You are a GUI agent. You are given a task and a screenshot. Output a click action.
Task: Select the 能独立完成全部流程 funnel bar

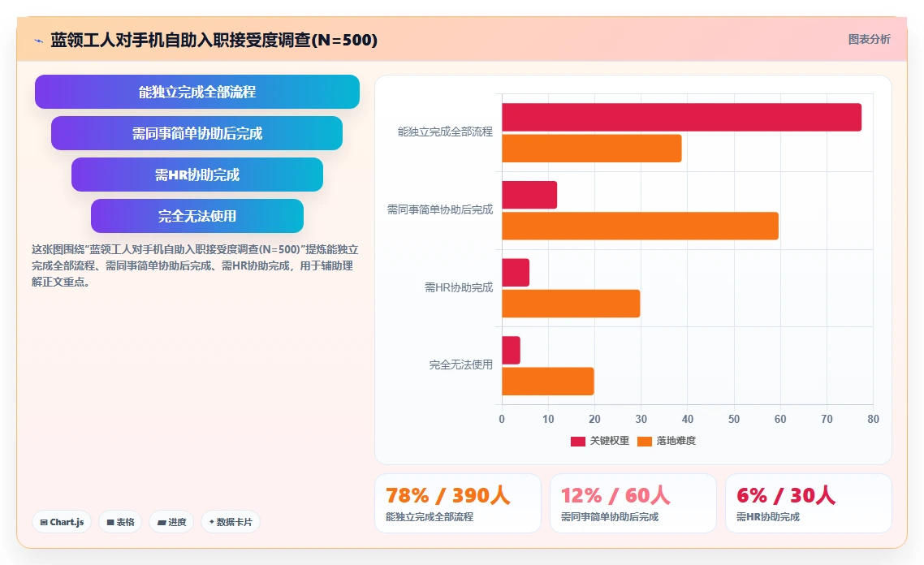[x=196, y=92]
